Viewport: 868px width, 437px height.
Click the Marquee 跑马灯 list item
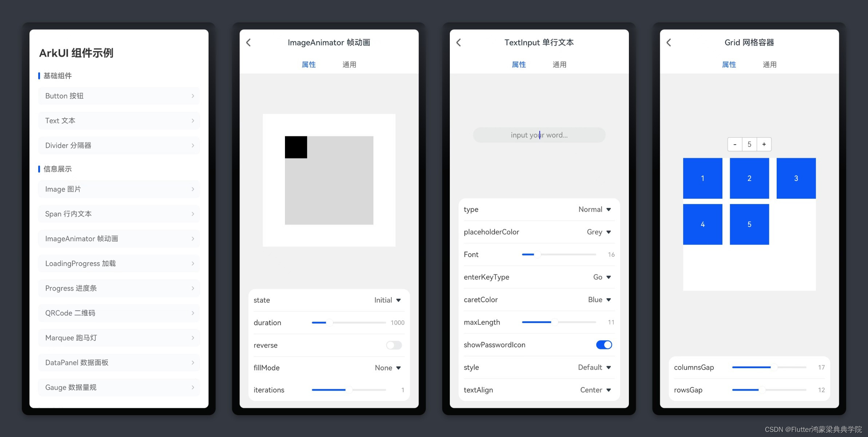tap(119, 337)
